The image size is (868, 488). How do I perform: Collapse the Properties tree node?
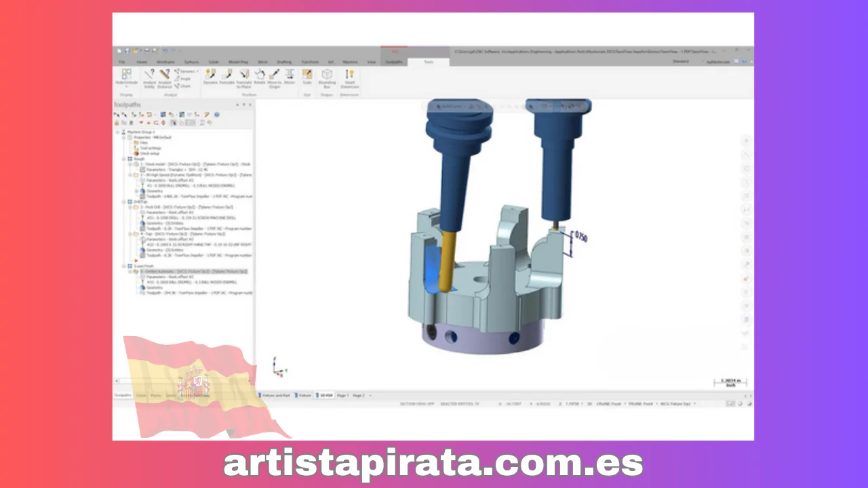point(123,138)
